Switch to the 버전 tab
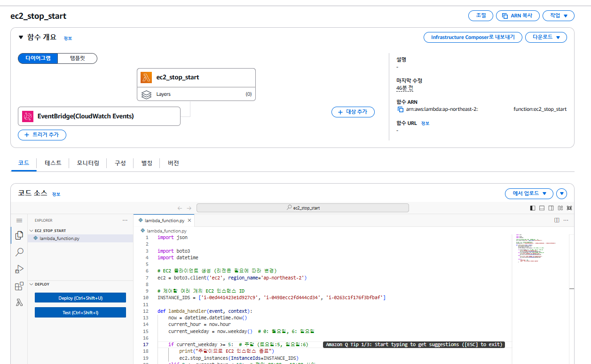Screen dimensions: 591x364 [173, 163]
